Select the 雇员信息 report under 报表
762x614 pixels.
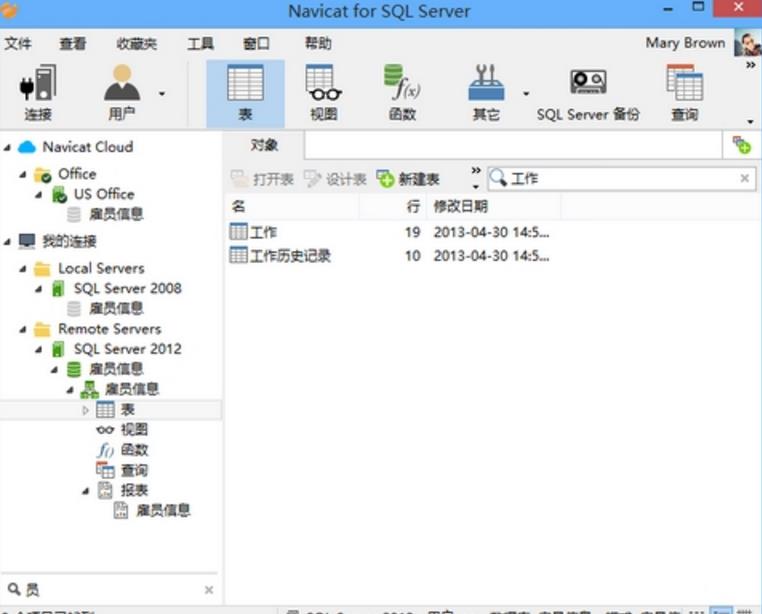point(163,510)
